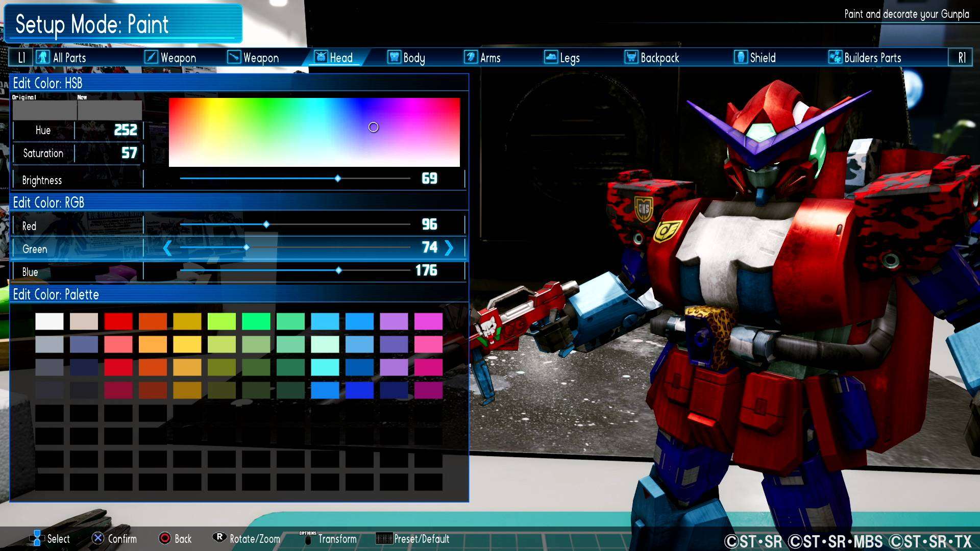Open the Builders Parts tab label
The width and height of the screenshot is (980, 551).
pos(872,58)
